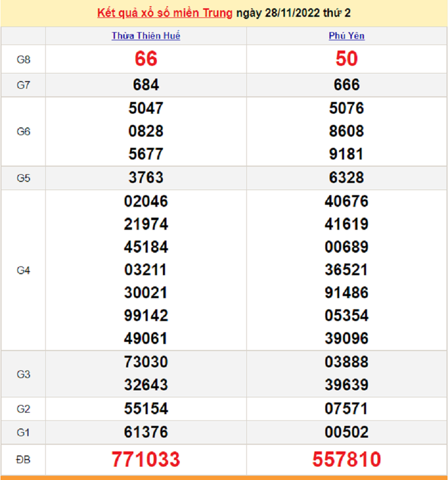Select the special prize number 557810

coord(347,459)
